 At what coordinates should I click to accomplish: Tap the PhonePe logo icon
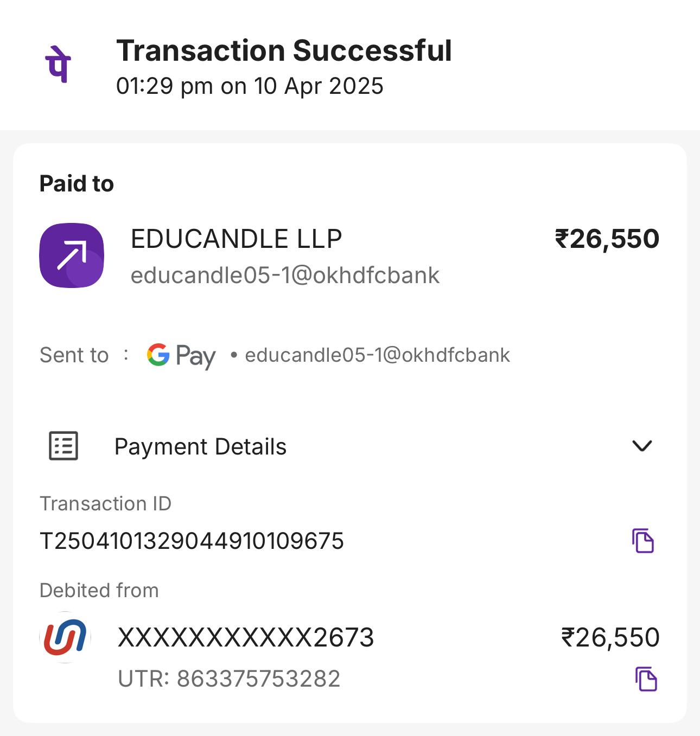tap(58, 65)
